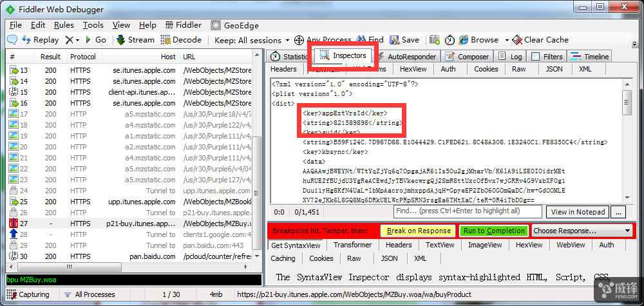Click the QuickExec command box
The height and width of the screenshot is (306, 644).
pyautogui.click(x=134, y=280)
